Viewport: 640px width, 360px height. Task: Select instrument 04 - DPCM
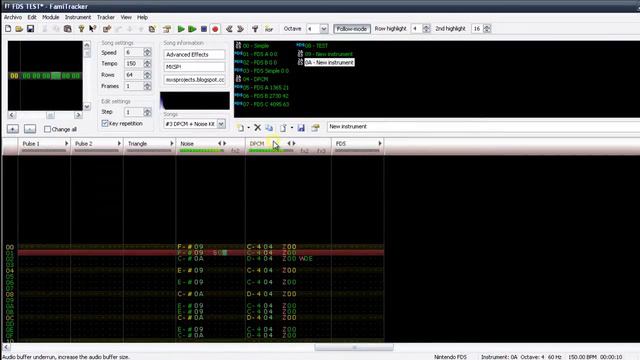tap(255, 79)
